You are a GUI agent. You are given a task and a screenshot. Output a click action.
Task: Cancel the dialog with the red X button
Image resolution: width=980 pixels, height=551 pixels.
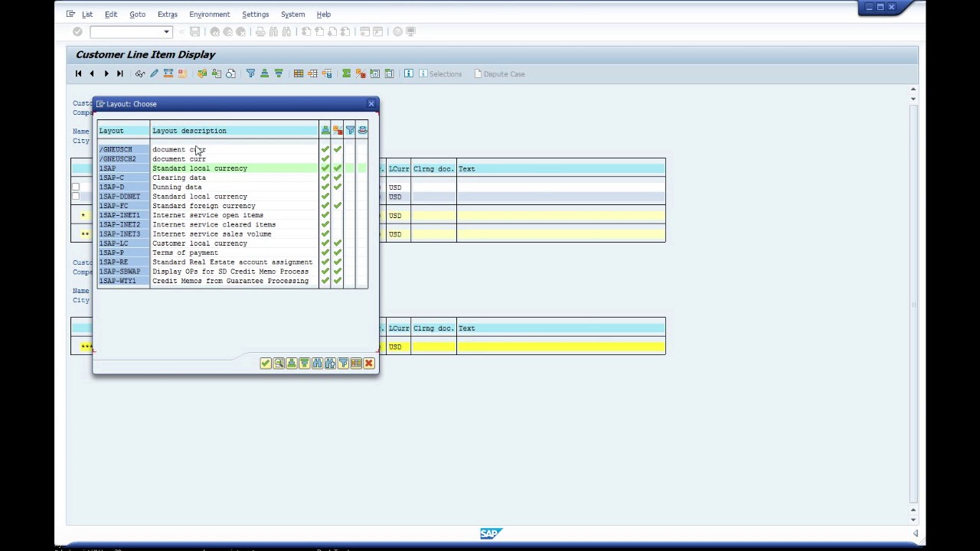[369, 363]
